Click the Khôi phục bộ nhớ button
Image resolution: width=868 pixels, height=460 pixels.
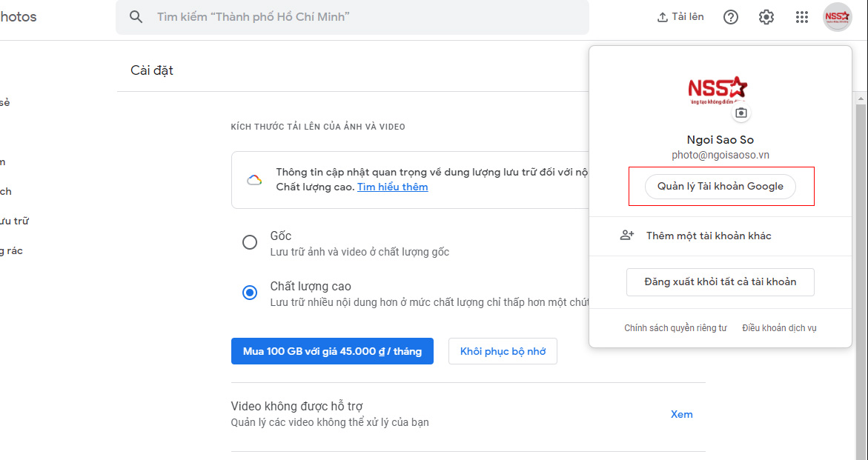click(503, 351)
